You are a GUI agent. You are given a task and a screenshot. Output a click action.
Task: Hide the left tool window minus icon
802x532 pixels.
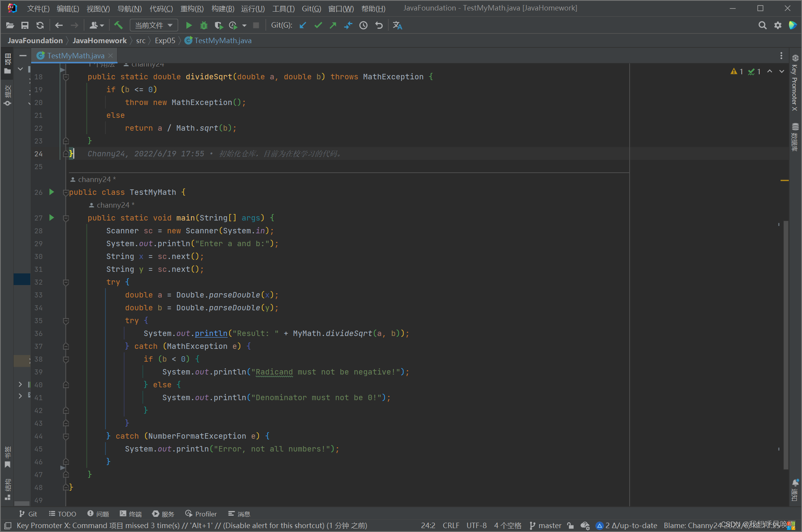(x=23, y=56)
